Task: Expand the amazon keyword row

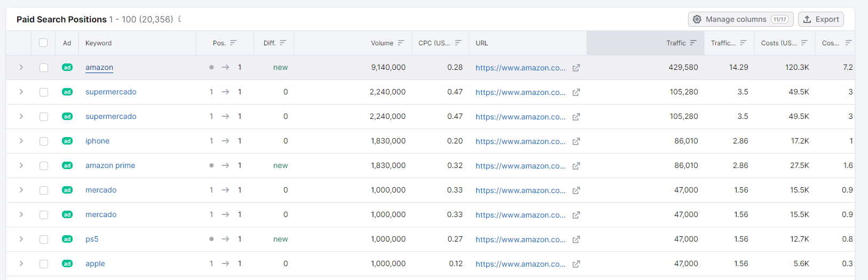Action: 21,68
